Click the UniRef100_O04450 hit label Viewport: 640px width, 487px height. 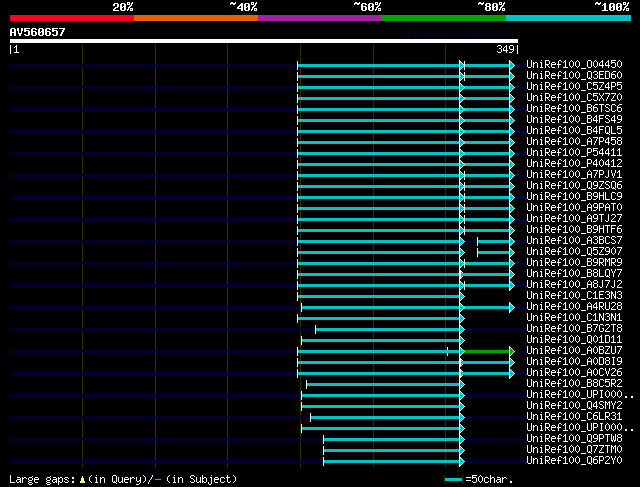point(574,64)
